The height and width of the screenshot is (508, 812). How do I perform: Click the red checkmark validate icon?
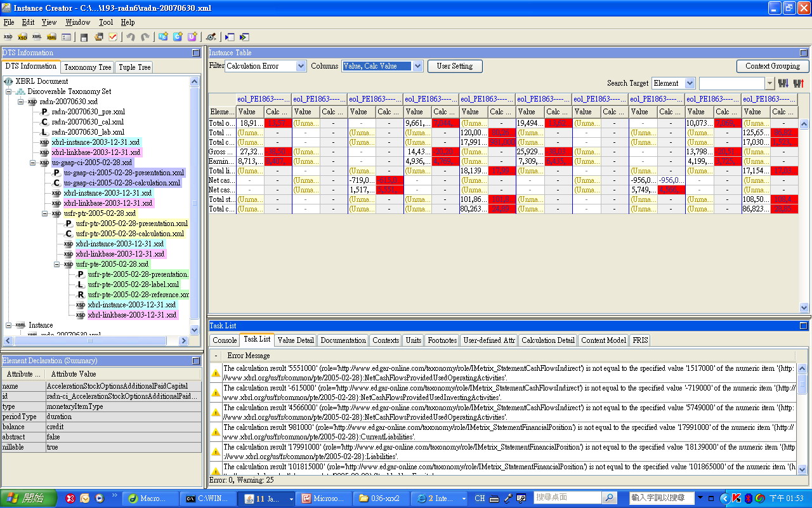(x=113, y=37)
